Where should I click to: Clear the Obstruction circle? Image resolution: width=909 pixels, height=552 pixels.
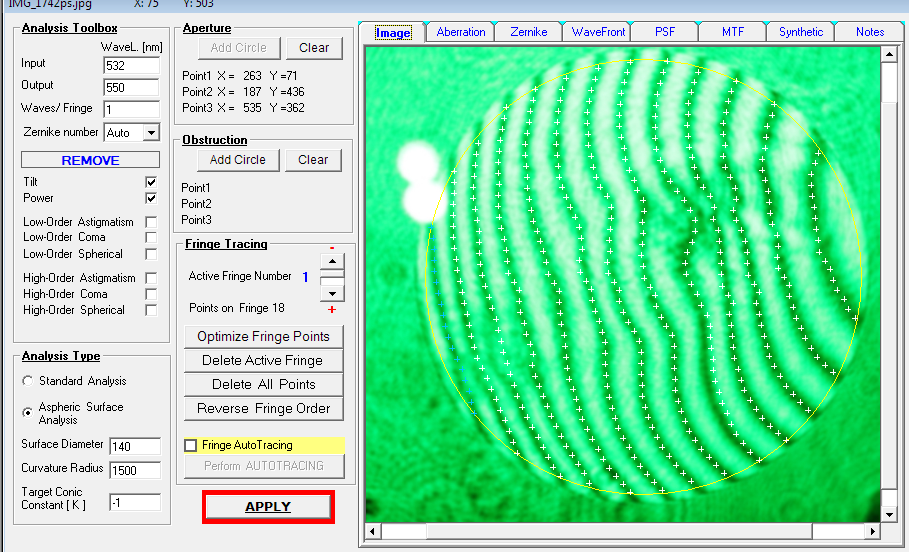tap(313, 160)
